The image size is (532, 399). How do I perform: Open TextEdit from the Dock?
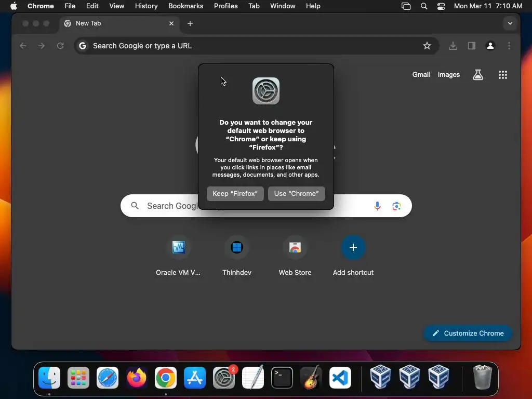[253, 378]
